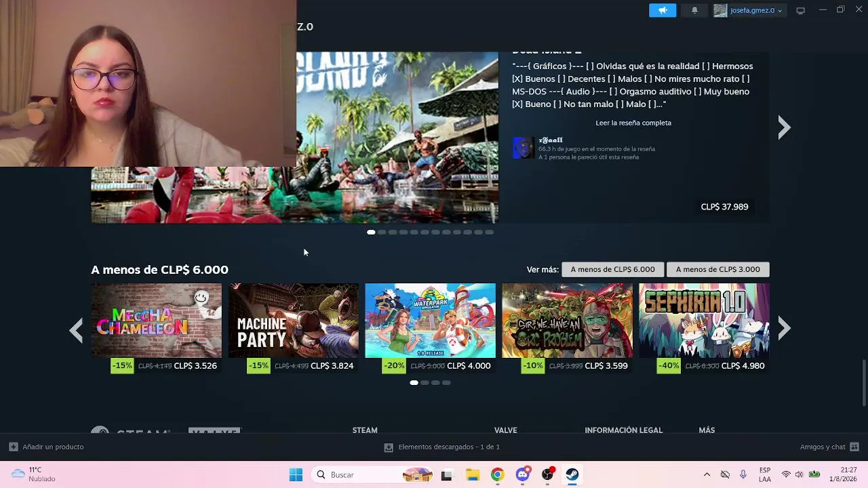Click the CLP$ 4.000 discounted price
868x488 pixels.
point(469,366)
